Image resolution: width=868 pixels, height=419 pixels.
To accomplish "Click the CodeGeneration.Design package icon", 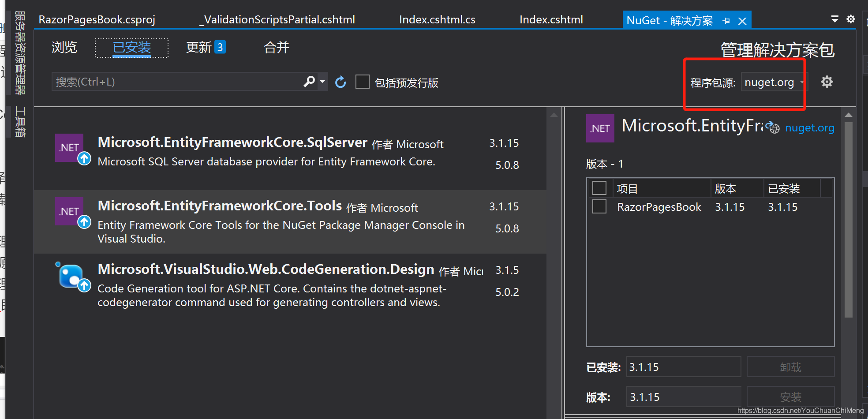I will 71,276.
